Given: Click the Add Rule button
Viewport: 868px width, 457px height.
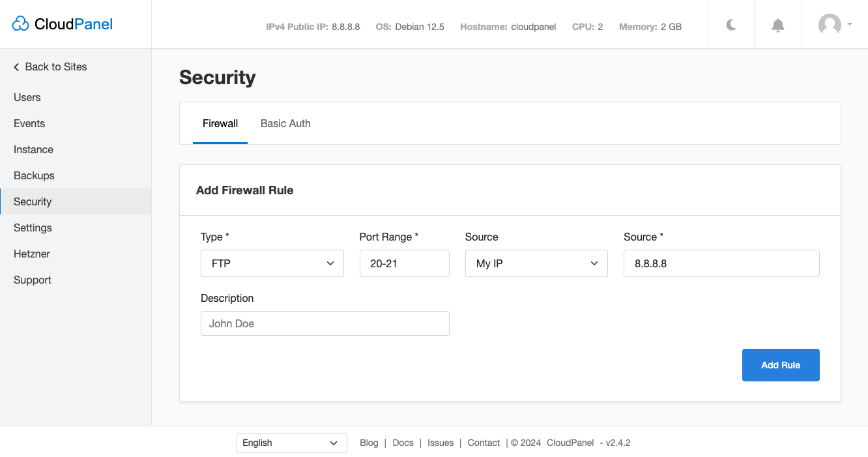Looking at the screenshot, I should pos(780,365).
